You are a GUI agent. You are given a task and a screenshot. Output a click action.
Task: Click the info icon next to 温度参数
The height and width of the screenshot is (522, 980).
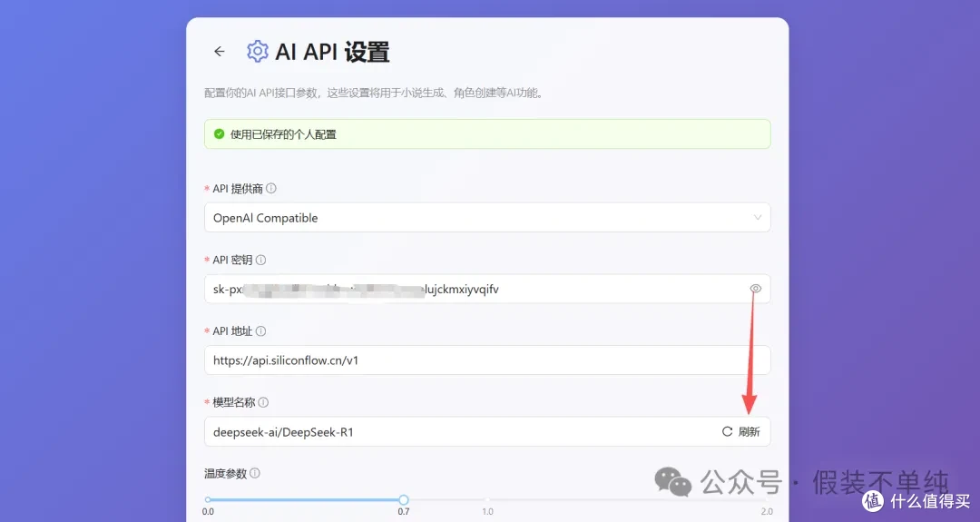pyautogui.click(x=255, y=473)
